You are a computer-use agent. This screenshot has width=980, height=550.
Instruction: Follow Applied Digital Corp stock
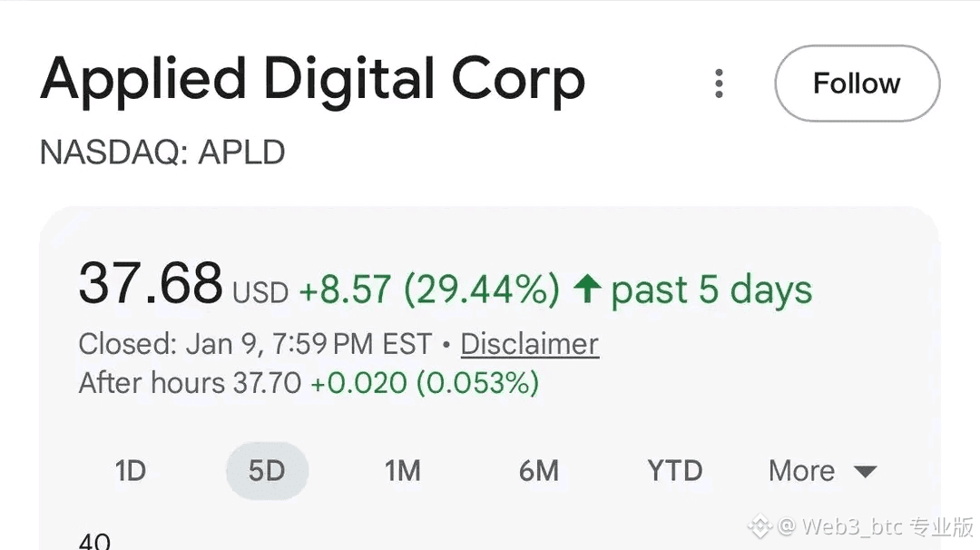(x=857, y=83)
